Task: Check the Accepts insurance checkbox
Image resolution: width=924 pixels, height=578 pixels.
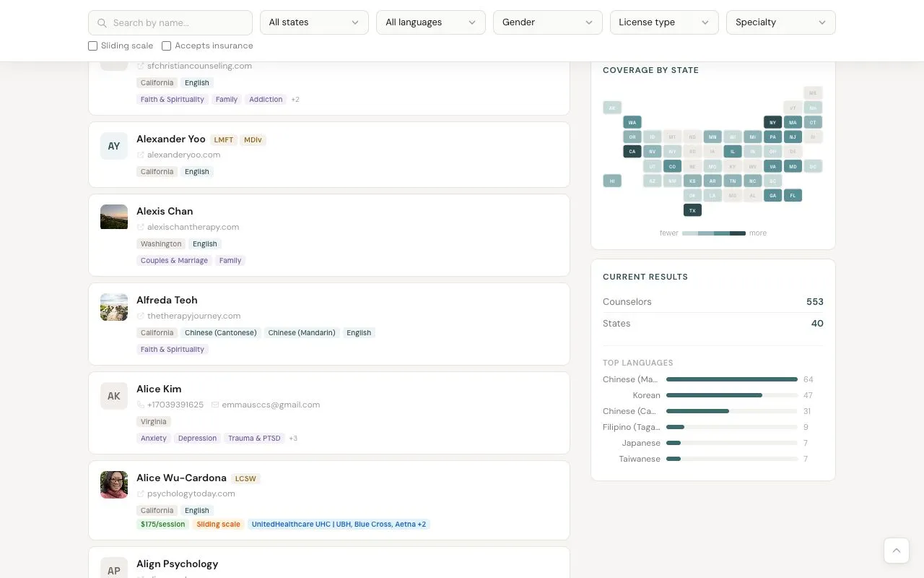Action: [x=166, y=46]
